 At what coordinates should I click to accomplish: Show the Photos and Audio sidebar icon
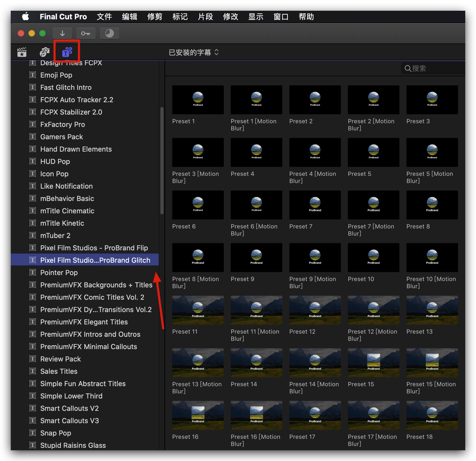pyautogui.click(x=44, y=52)
